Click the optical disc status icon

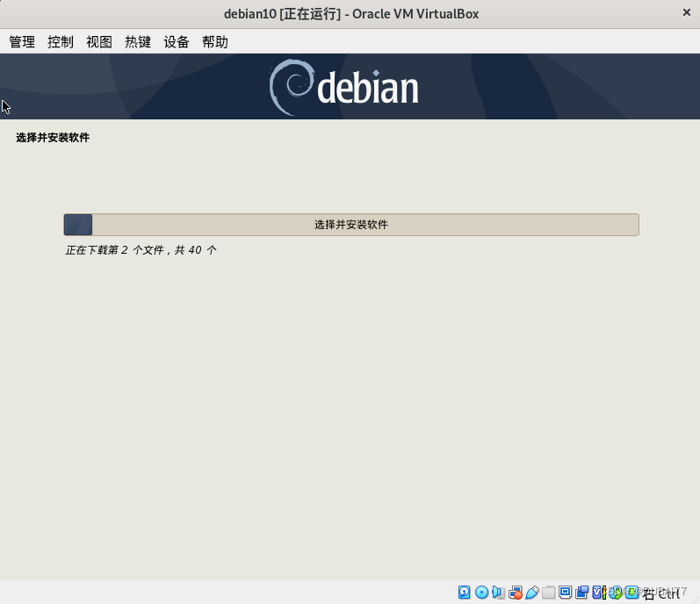[x=481, y=593]
